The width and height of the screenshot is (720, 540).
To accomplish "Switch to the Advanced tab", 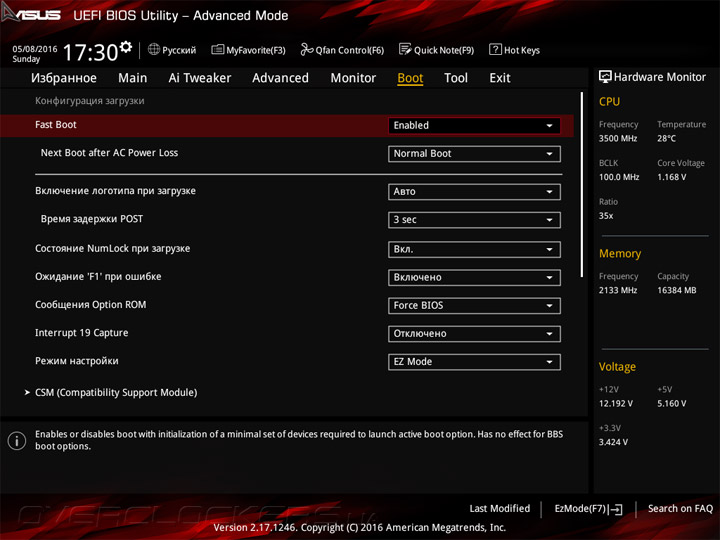I will click(x=281, y=78).
